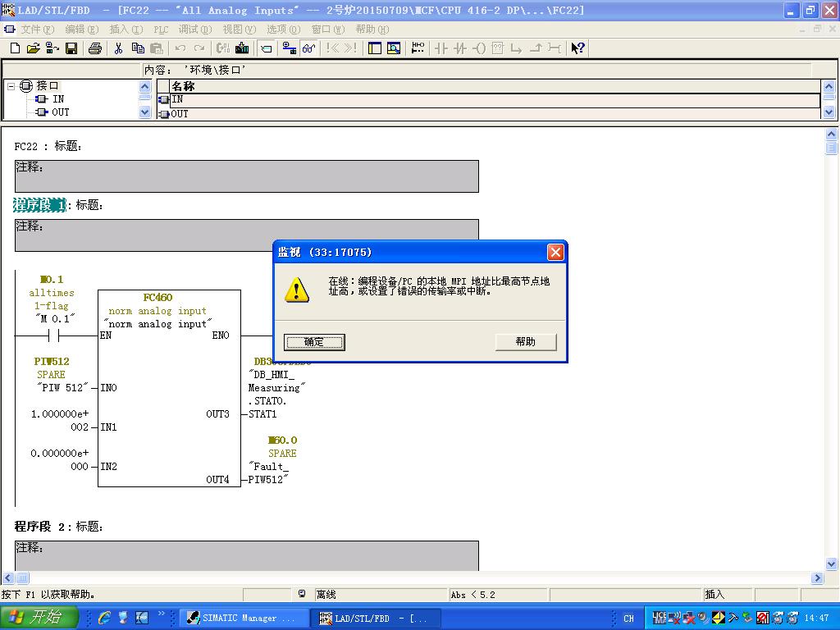The height and width of the screenshot is (630, 840).
Task: Toggle the Monitor glasses icon
Action: [x=308, y=48]
